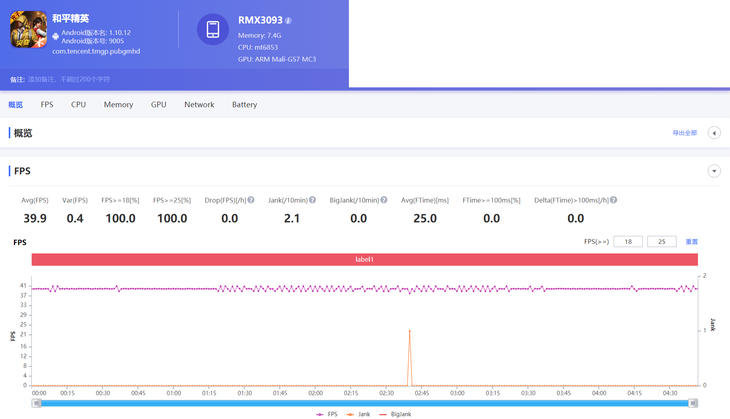
Task: Click the FPS threshold field showing 18
Action: pos(627,242)
